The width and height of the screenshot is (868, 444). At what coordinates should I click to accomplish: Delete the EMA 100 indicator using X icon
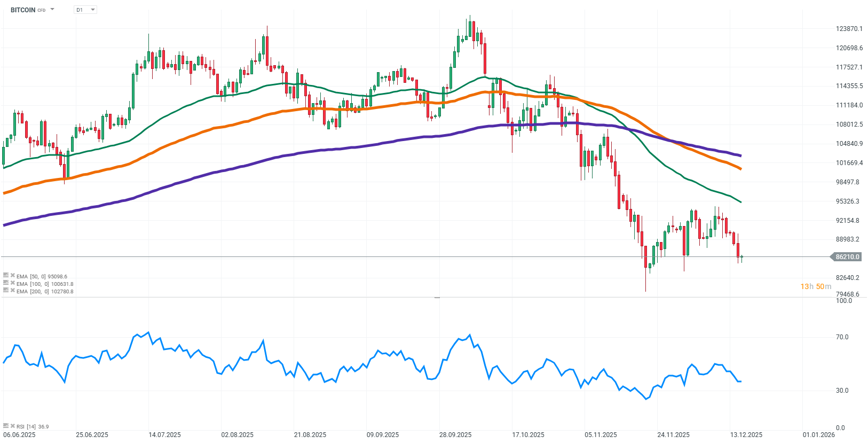(x=12, y=283)
